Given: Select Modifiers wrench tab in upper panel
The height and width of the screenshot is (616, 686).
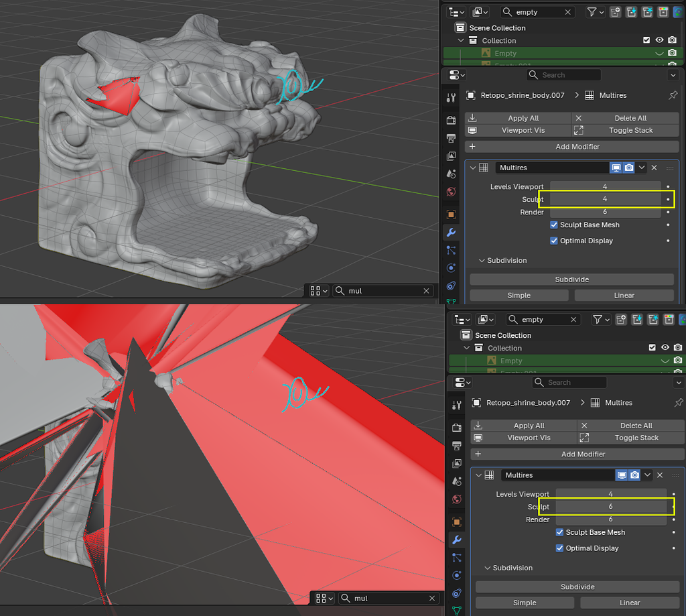Looking at the screenshot, I should click(451, 233).
